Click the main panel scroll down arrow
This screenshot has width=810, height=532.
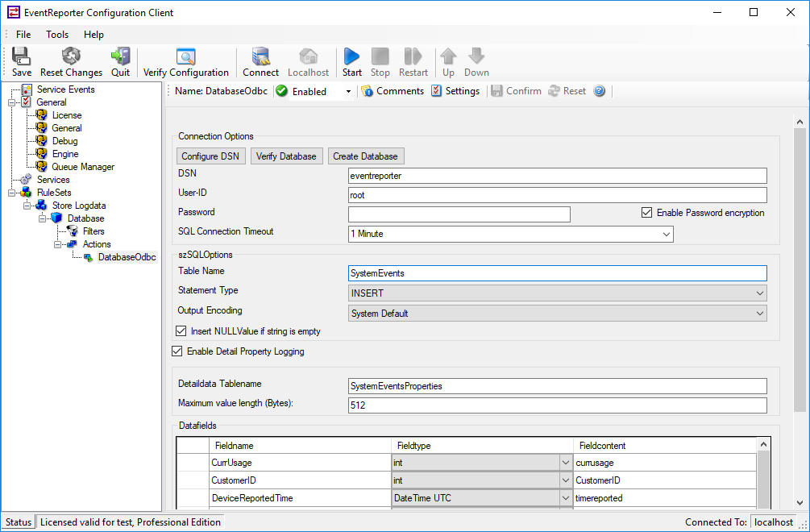point(800,502)
